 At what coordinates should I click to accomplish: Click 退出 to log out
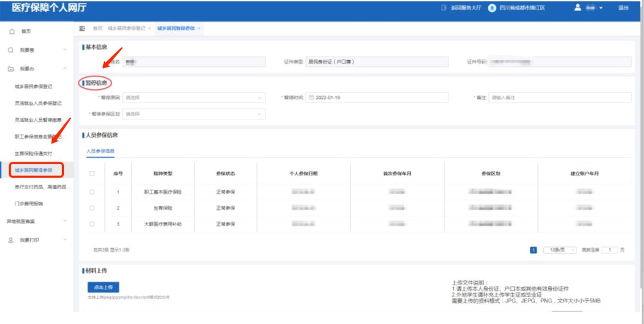(623, 8)
